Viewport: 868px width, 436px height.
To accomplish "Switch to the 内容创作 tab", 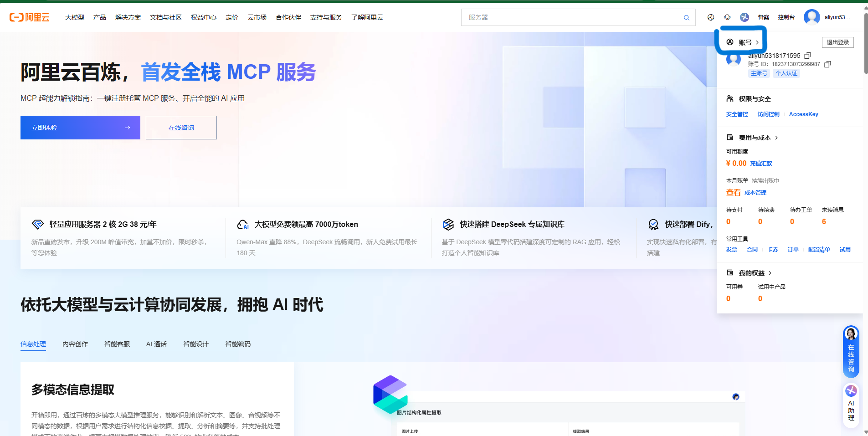I will 75,344.
